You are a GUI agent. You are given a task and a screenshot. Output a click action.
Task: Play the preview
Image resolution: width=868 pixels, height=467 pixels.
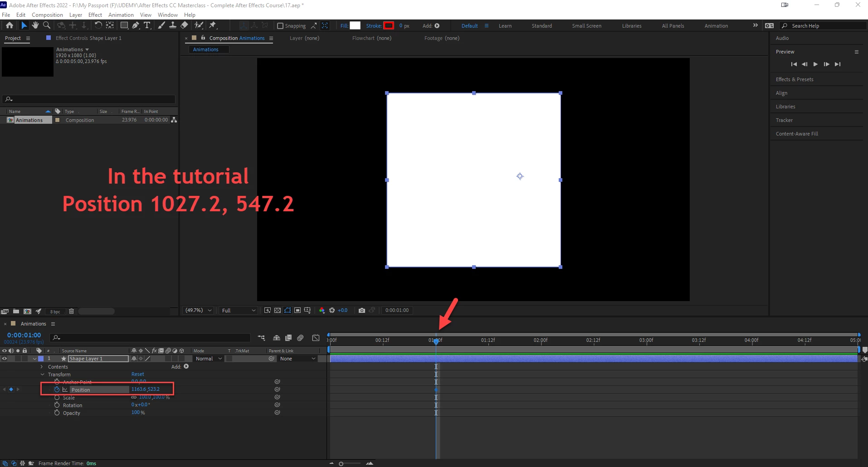coord(815,64)
